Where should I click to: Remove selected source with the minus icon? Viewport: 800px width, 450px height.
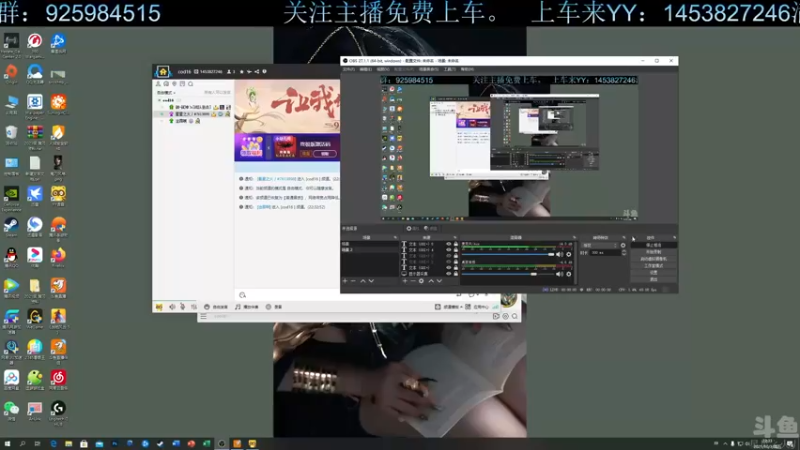pyautogui.click(x=413, y=281)
